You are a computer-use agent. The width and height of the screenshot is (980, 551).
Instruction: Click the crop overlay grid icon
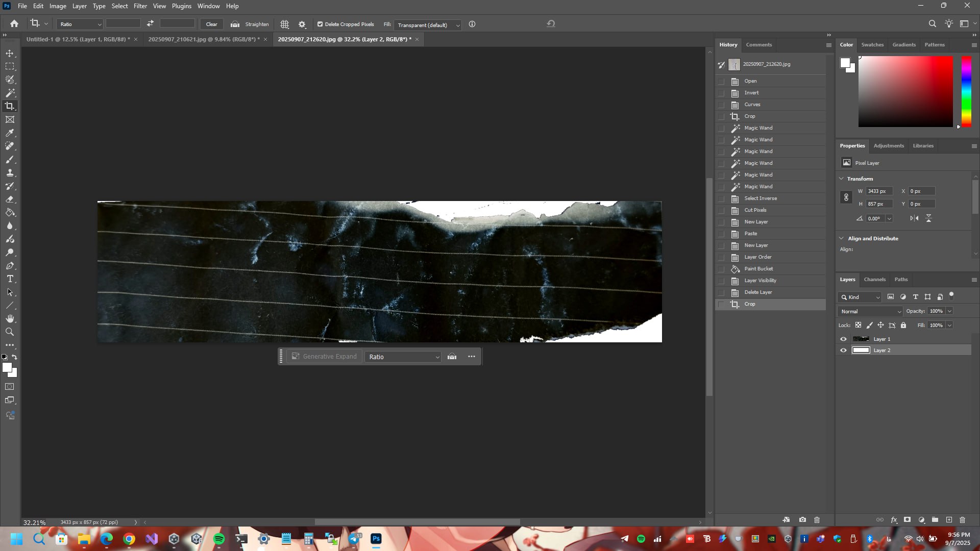284,24
